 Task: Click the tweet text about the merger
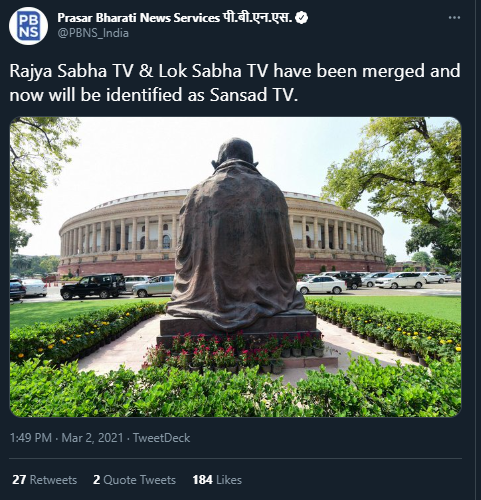tap(235, 83)
